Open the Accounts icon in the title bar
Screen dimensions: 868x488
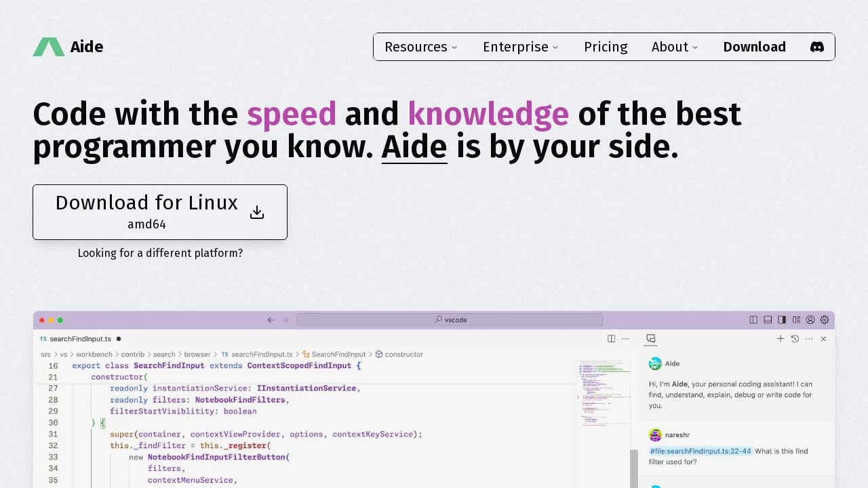(x=810, y=319)
